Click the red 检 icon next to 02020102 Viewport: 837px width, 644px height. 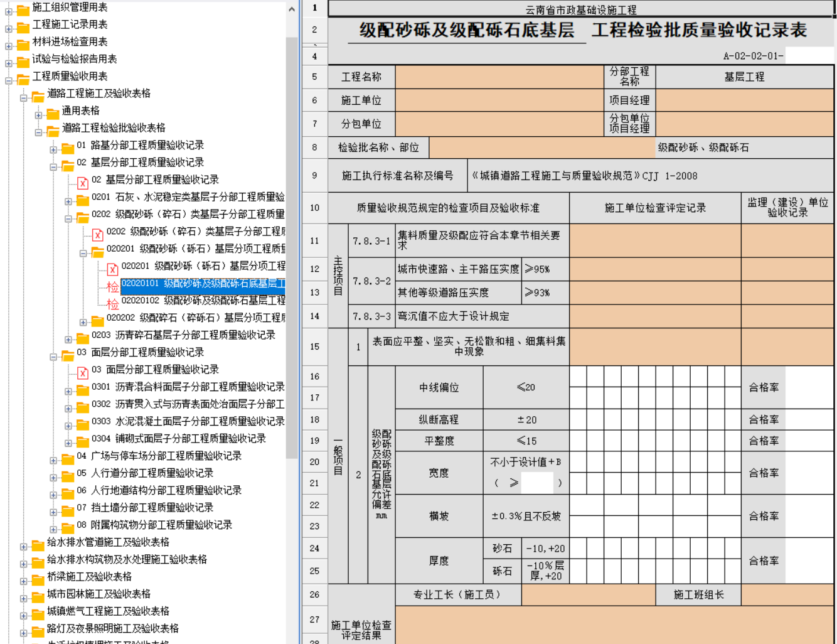tap(113, 304)
